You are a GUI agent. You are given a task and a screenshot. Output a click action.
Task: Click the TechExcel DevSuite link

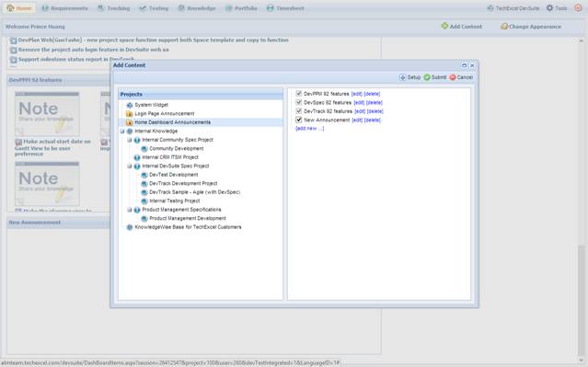[513, 8]
